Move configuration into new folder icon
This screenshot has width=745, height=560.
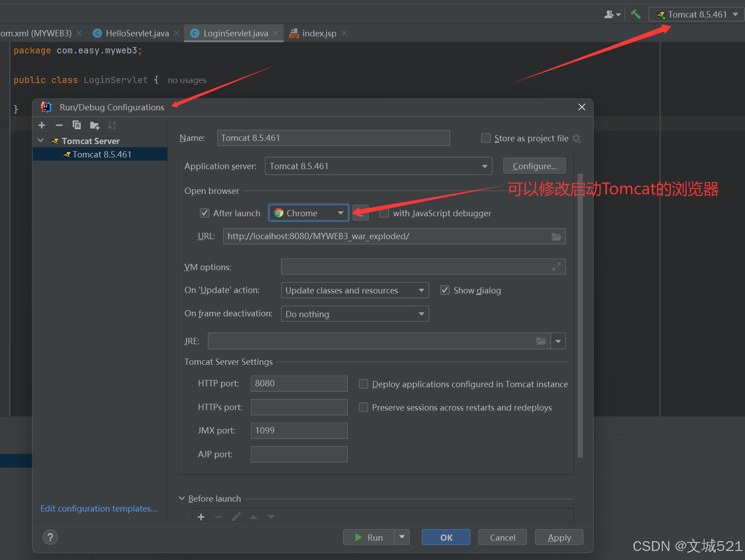pyautogui.click(x=94, y=125)
